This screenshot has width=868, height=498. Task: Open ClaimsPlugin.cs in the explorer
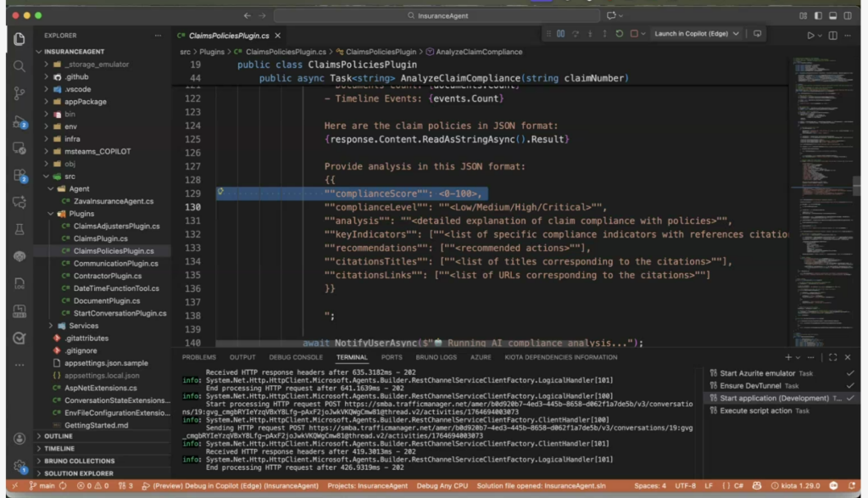(x=103, y=238)
